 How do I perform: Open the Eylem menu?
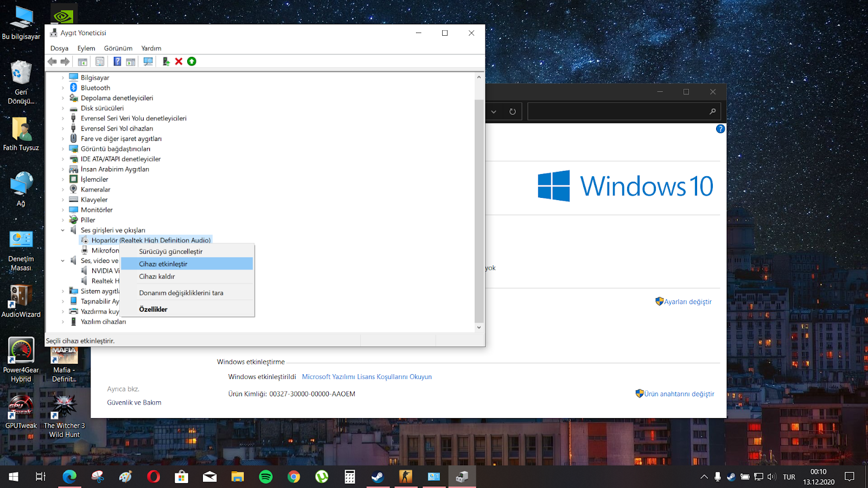[86, 48]
